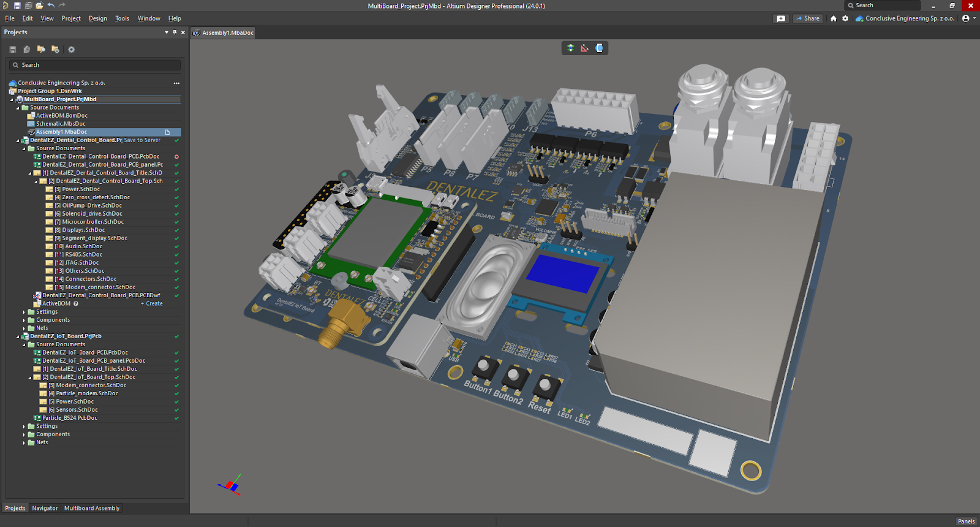
Task: Select the red measure tool in viewport toolbar
Action: (584, 48)
